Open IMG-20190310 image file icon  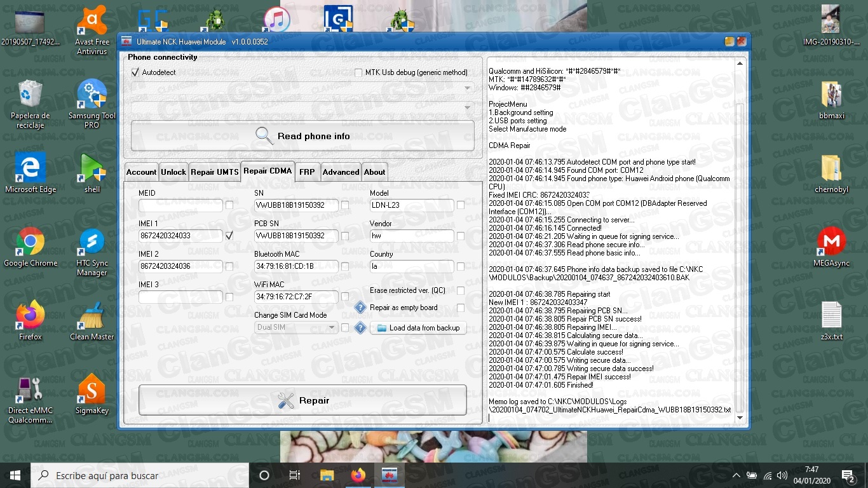pyautogui.click(x=831, y=25)
